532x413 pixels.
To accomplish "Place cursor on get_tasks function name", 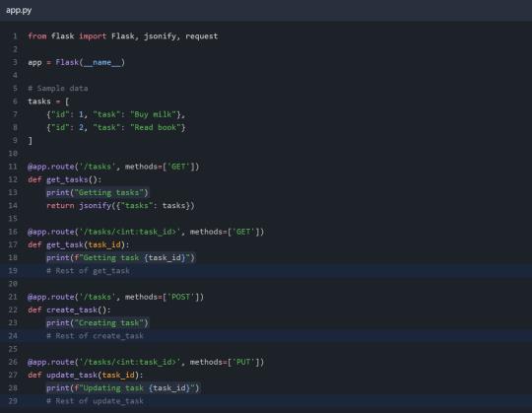I will coord(67,179).
